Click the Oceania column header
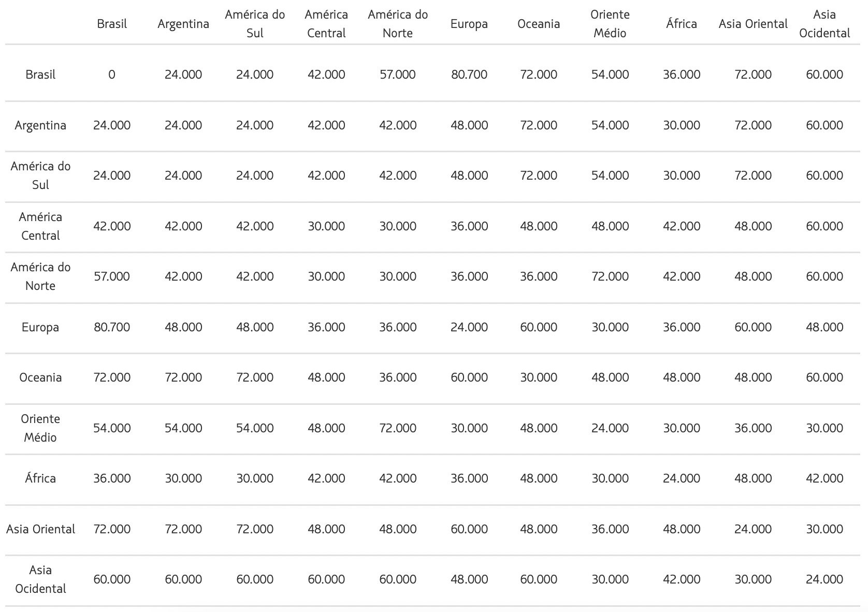The image size is (868, 612). tap(538, 24)
